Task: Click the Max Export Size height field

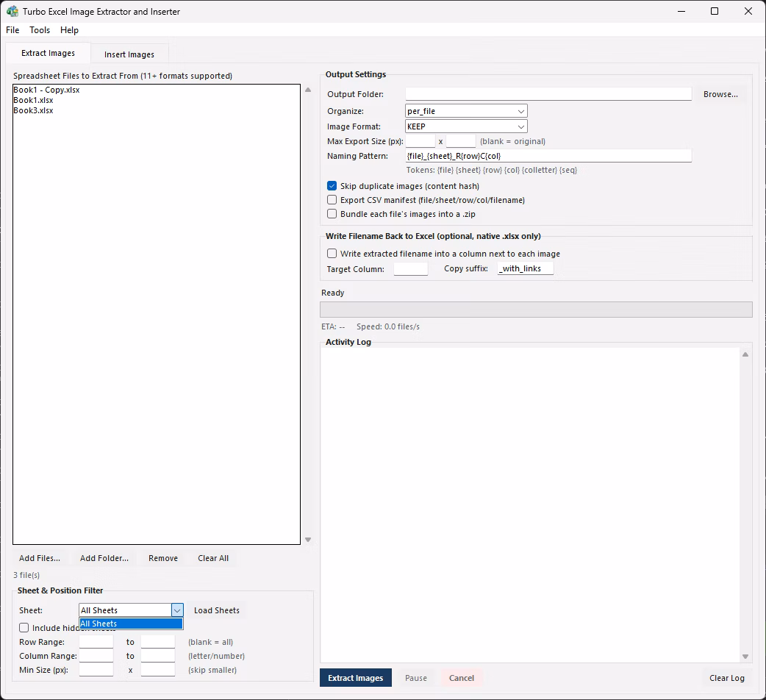Action: point(461,141)
